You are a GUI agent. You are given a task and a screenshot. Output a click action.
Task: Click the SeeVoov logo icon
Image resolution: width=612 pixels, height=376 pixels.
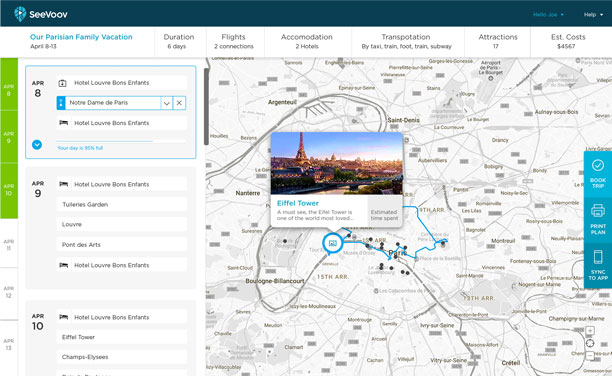click(x=20, y=14)
